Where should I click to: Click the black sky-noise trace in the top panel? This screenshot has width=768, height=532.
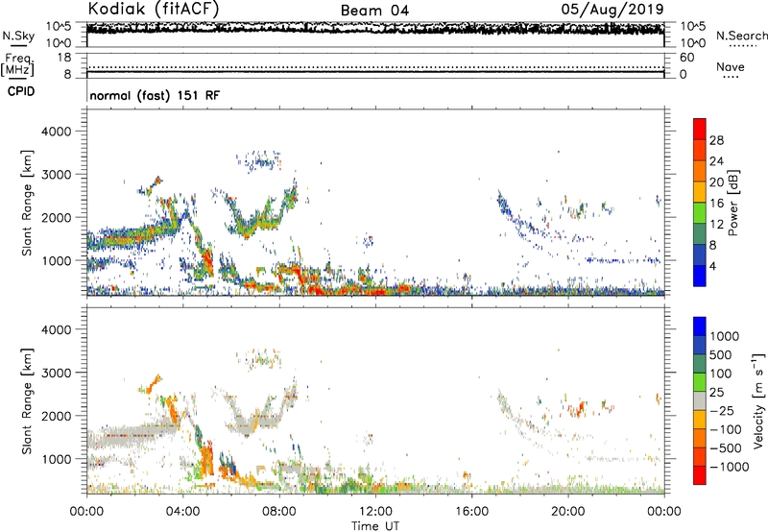pyautogui.click(x=375, y=29)
